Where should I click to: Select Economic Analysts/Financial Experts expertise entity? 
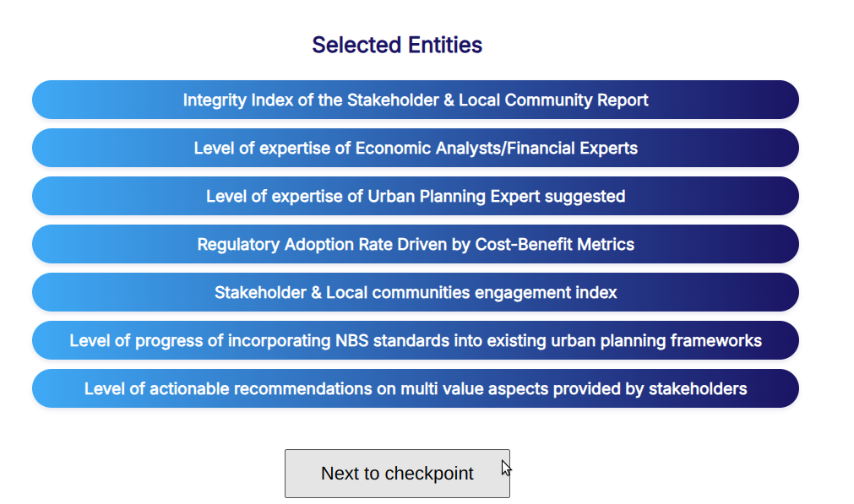(416, 148)
